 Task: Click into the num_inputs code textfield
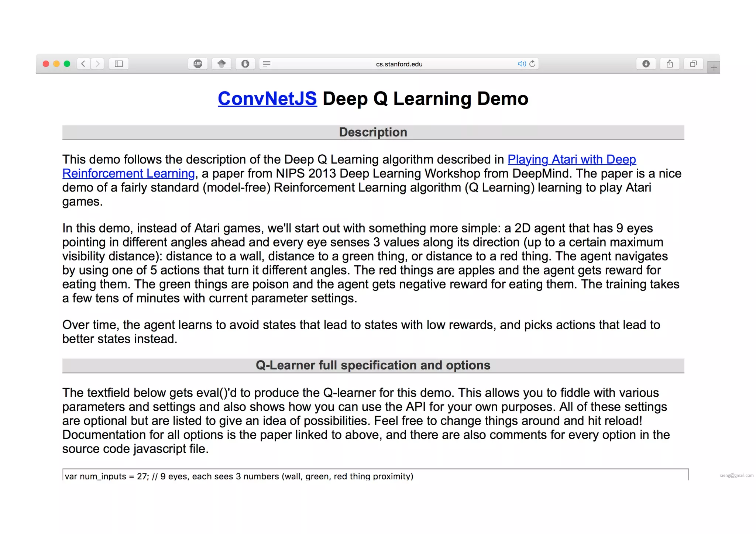(375, 476)
